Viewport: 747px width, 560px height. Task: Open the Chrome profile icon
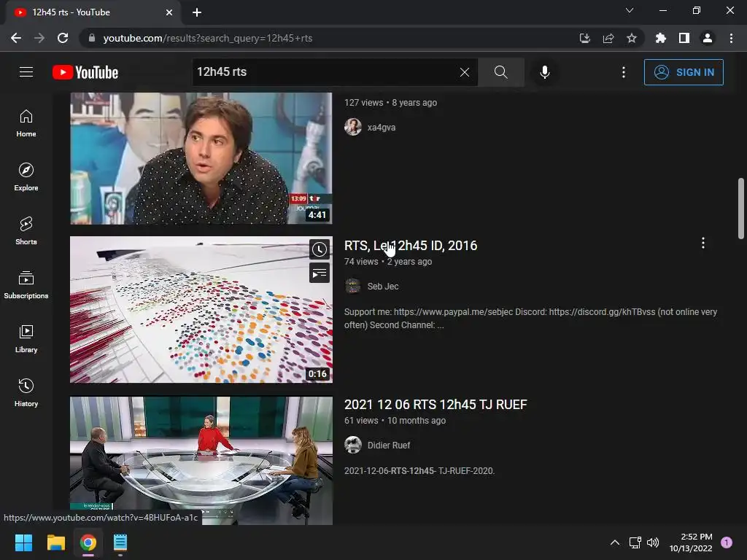(x=708, y=38)
